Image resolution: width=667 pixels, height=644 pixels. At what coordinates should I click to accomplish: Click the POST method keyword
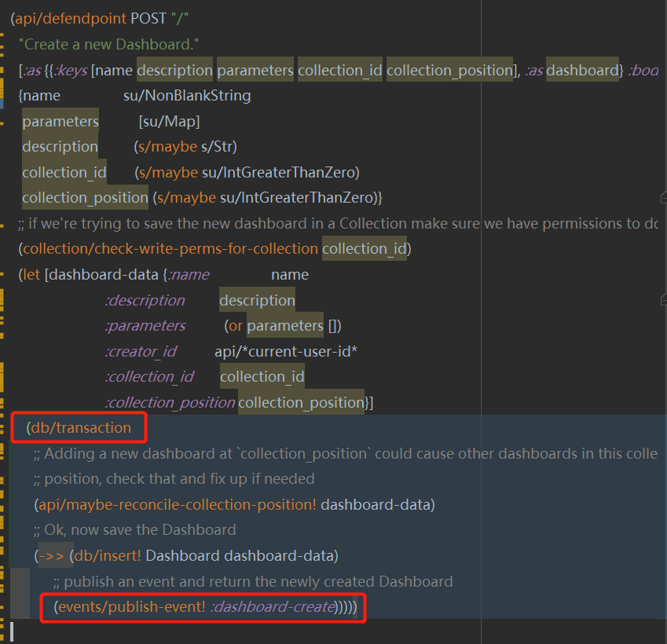pyautogui.click(x=148, y=19)
